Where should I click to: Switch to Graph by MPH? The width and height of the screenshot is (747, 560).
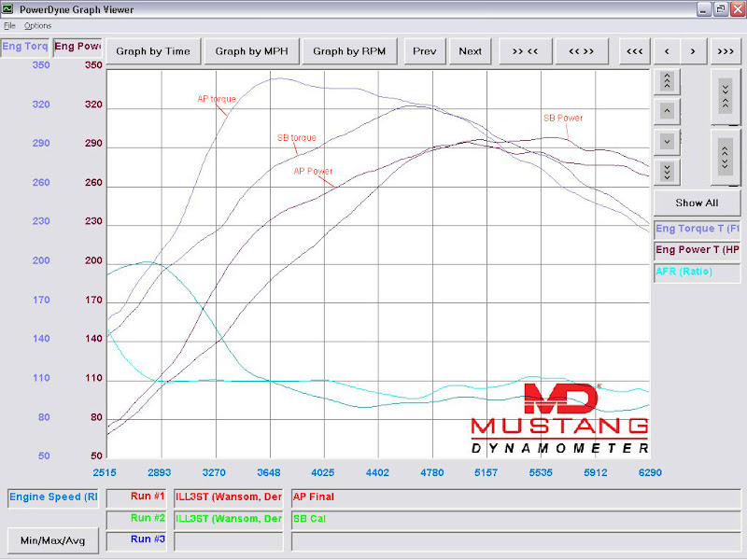pyautogui.click(x=251, y=51)
